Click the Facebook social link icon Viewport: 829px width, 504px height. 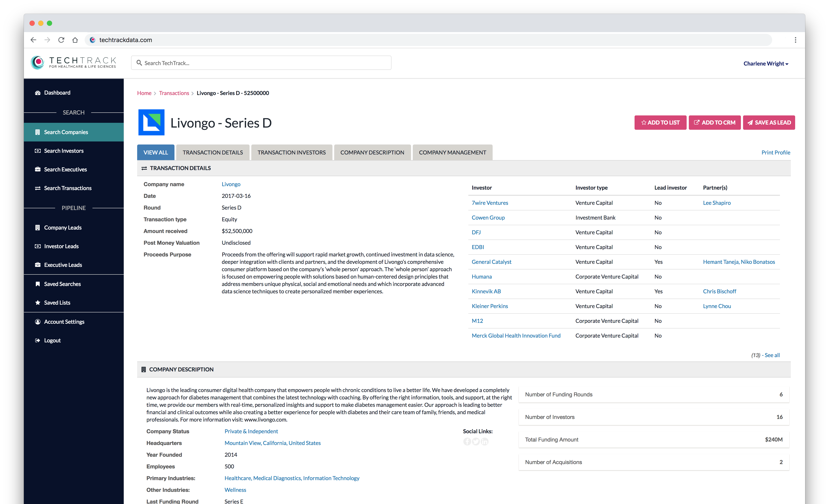coord(467,442)
